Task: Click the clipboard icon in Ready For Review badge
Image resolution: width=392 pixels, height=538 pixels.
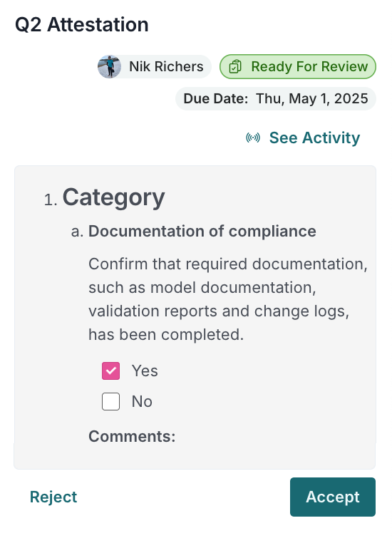Action: tap(235, 66)
